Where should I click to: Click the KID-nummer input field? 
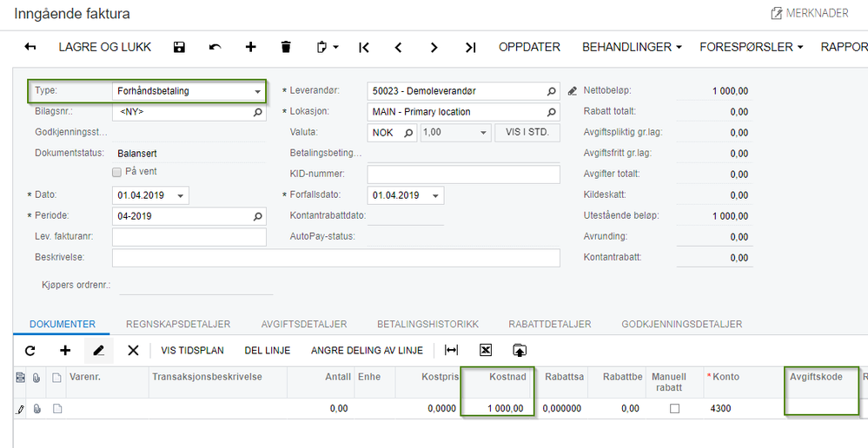[463, 175]
